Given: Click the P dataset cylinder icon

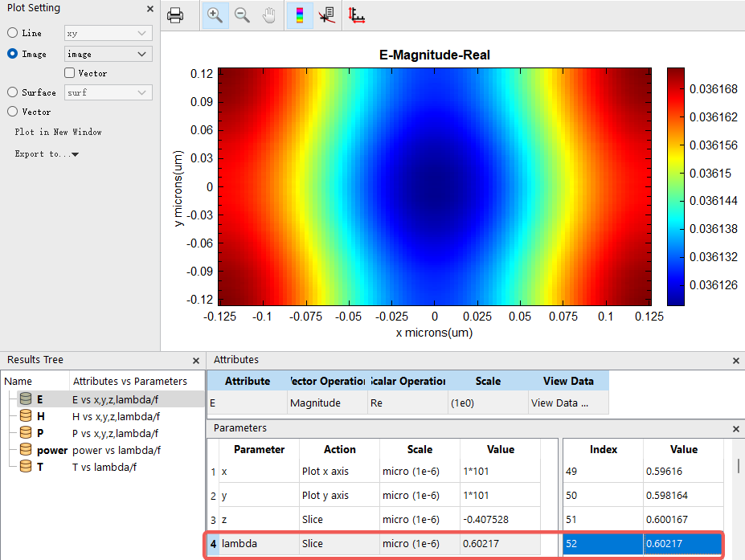Looking at the screenshot, I should (26, 433).
